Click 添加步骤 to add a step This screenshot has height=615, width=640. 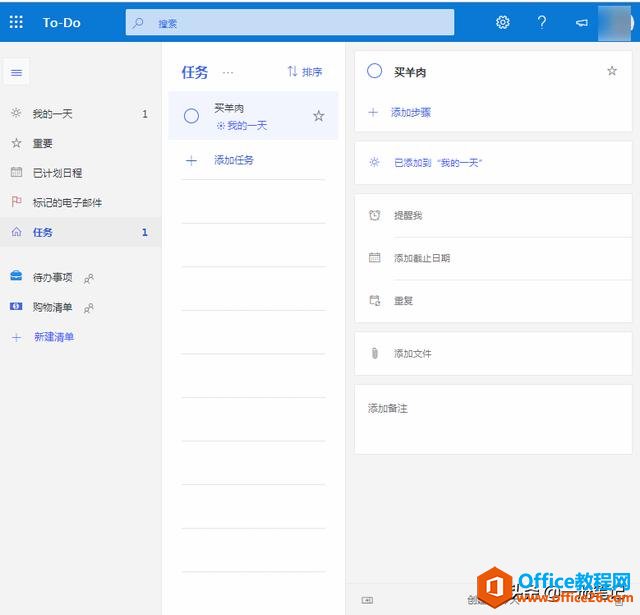410,113
